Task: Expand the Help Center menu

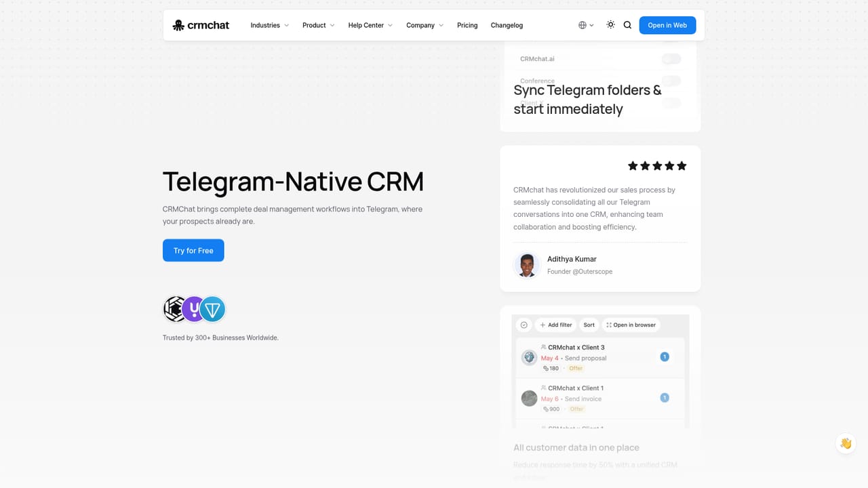Action: click(370, 25)
